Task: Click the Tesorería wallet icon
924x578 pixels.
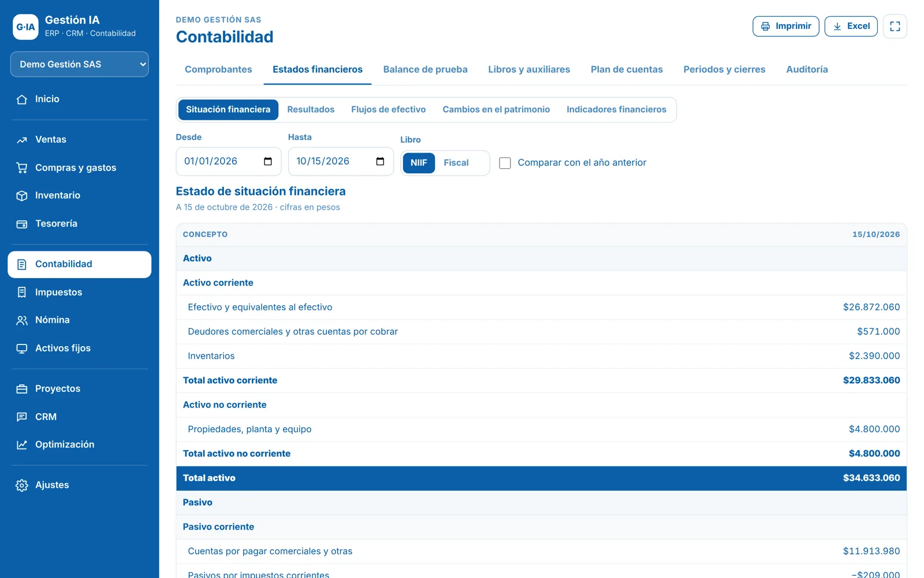Action: tap(22, 224)
